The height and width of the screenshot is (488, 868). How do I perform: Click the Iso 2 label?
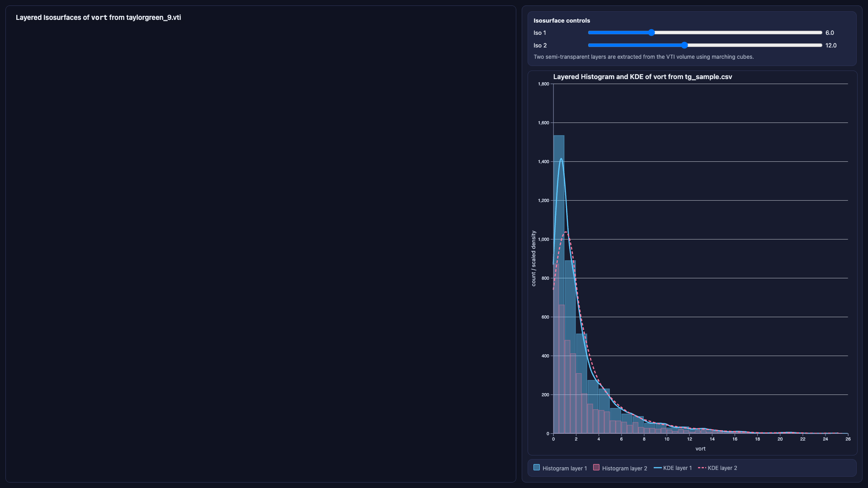click(540, 46)
